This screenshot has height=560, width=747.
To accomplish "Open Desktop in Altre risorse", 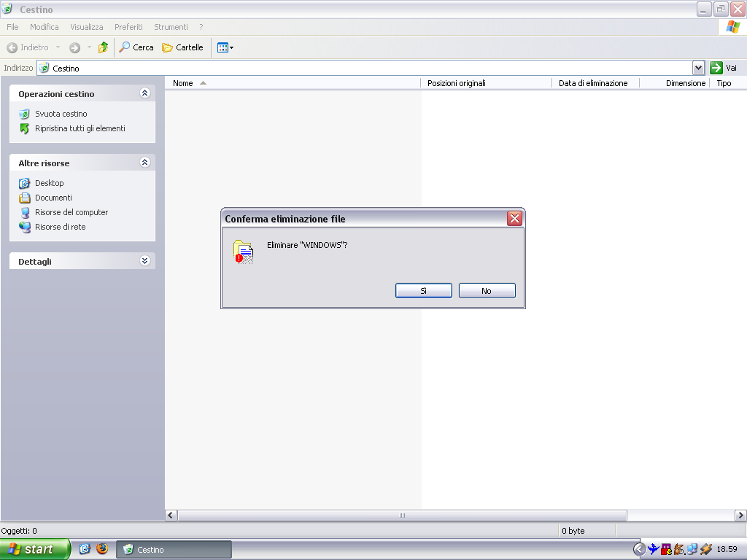I will [49, 183].
